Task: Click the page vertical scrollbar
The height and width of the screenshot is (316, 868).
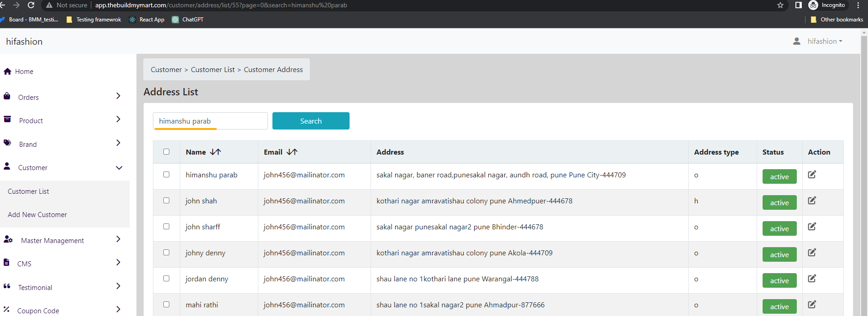Action: click(x=864, y=173)
